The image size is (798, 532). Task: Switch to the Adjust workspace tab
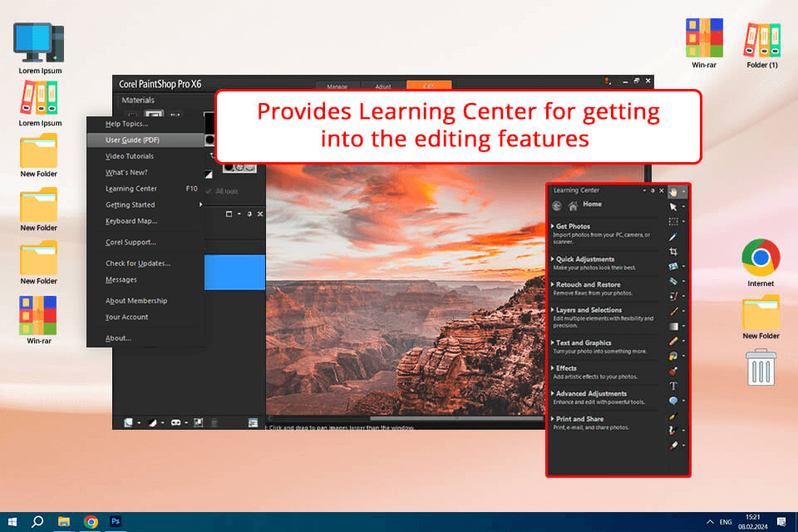point(383,86)
